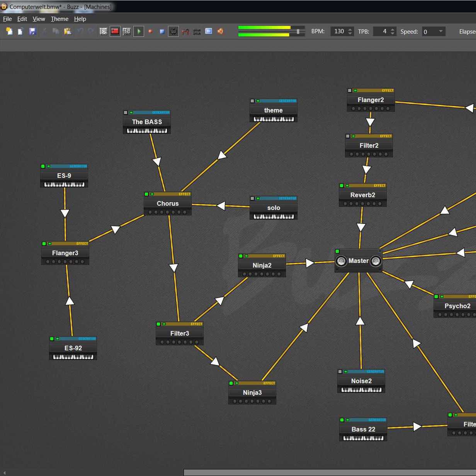Toggle the LED square on The BASS machine
The height and width of the screenshot is (476, 476).
(126, 113)
